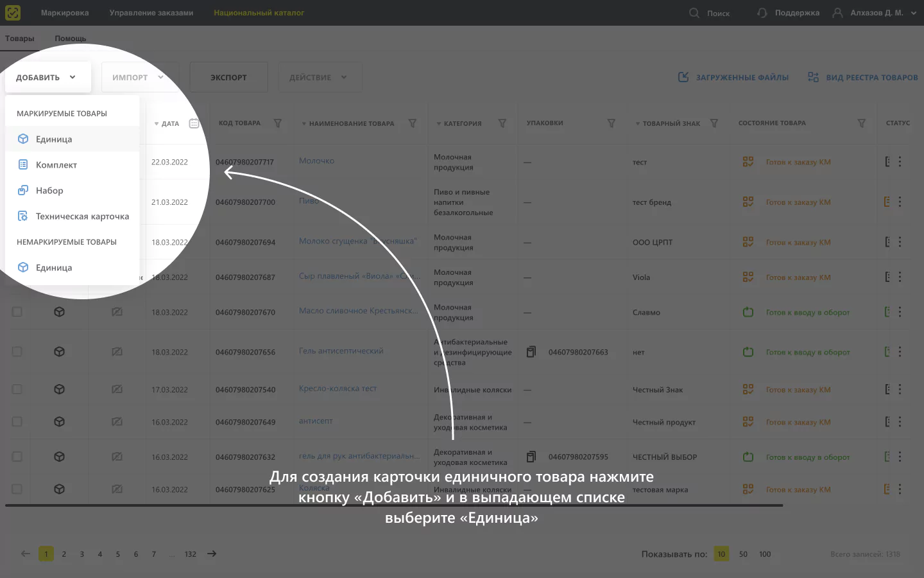Viewport: 924px width, 578px height.
Task: Open Национальный каталог top menu
Action: [259, 13]
